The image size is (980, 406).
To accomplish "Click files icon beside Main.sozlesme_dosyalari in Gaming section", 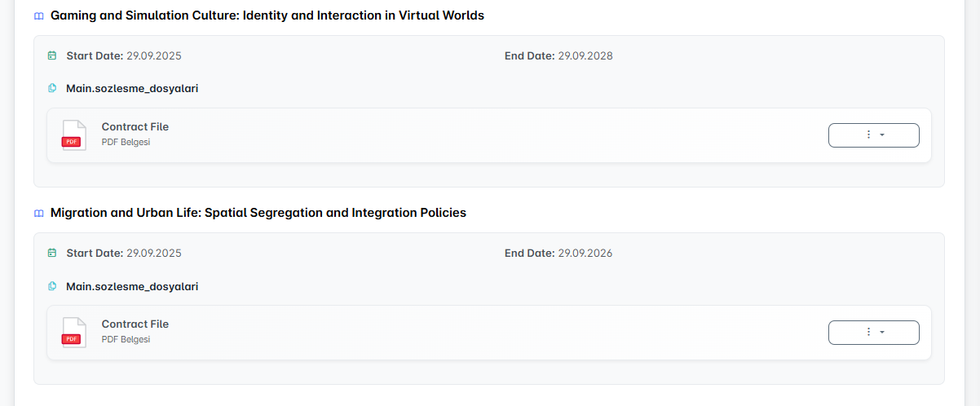I will pos(52,88).
